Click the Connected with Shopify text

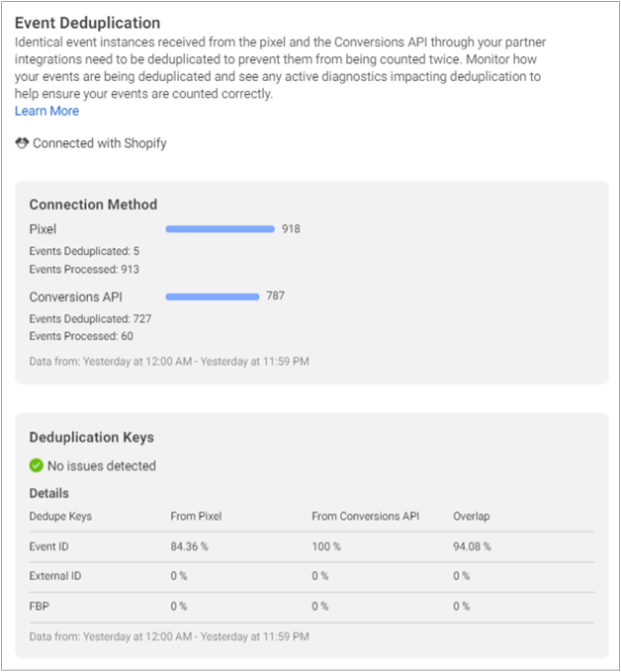pos(99,143)
